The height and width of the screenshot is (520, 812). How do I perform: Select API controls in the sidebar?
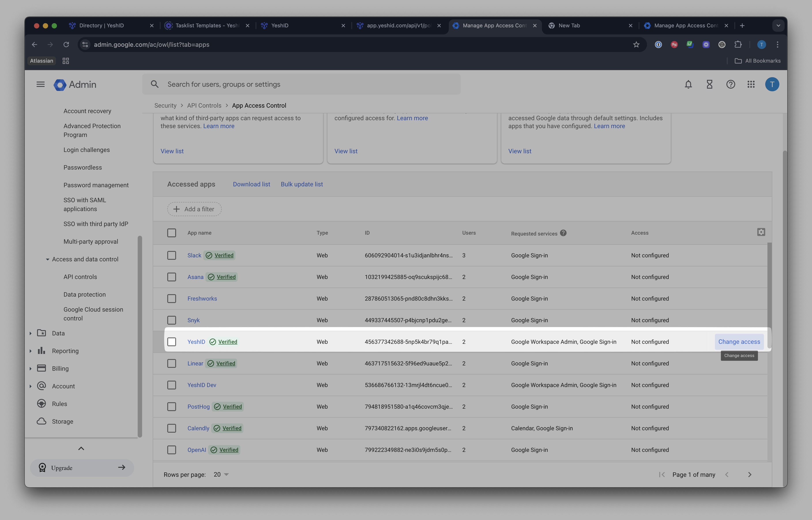tap(80, 277)
